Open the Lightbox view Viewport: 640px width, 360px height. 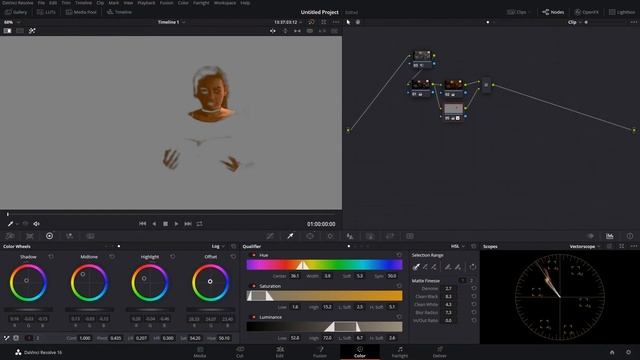click(x=622, y=12)
